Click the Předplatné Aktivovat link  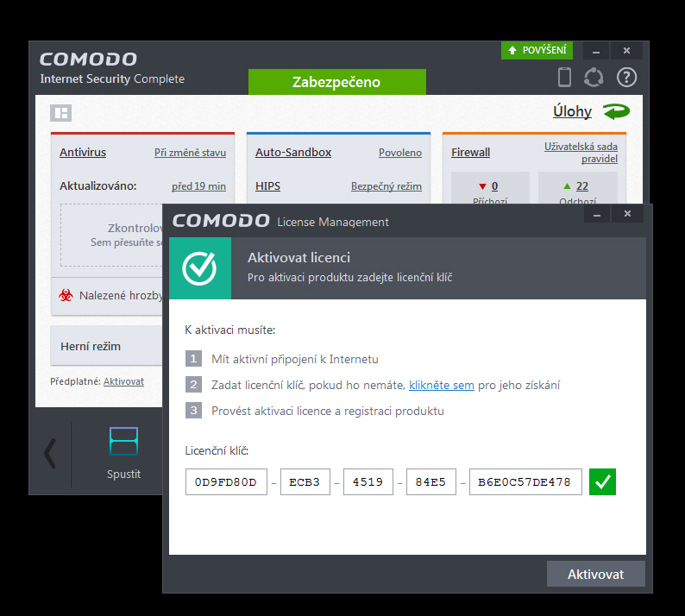coord(123,381)
